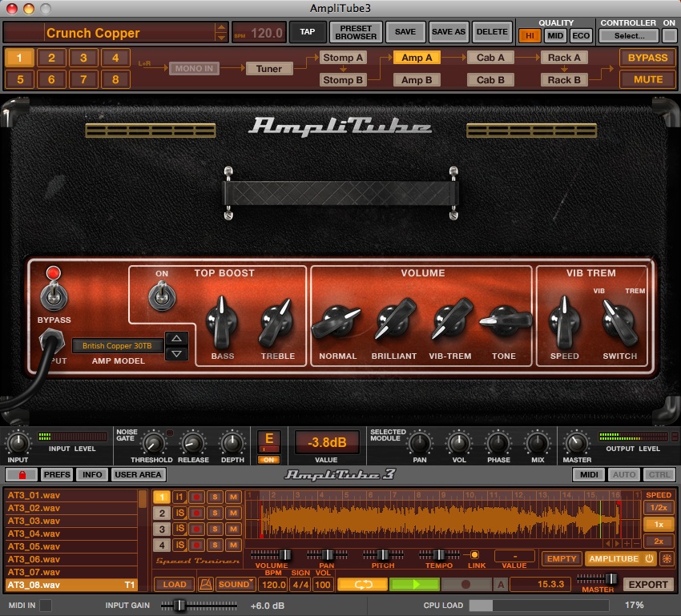This screenshot has width=681, height=616.
Task: Select the Rack B module tab
Action: click(x=564, y=80)
